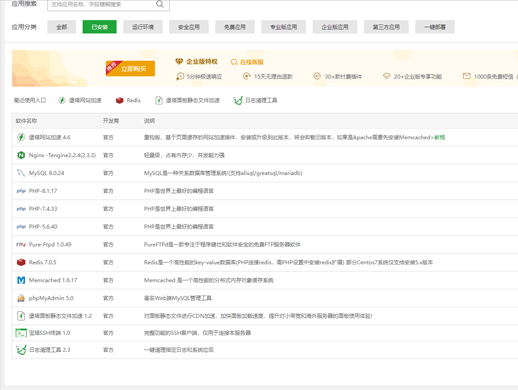Screen dimensions: 518x390
Task: Open 日志清理工具 recent shortcut
Action: [x=255, y=100]
